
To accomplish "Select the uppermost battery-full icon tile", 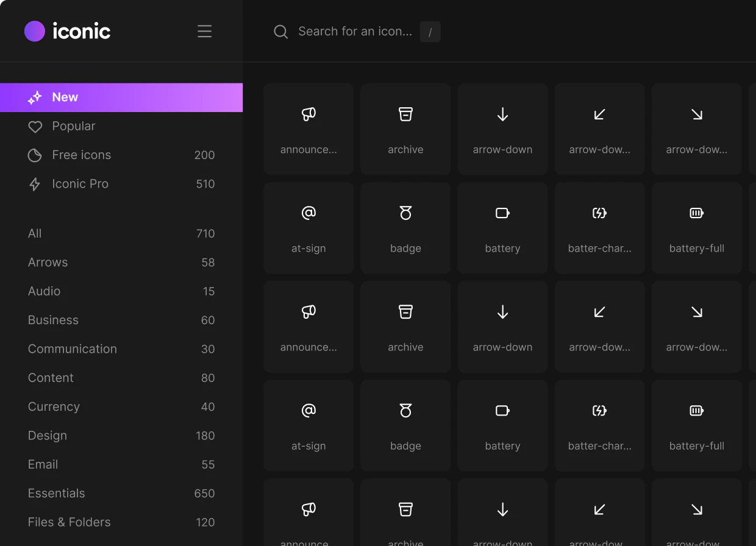I will coord(696,228).
